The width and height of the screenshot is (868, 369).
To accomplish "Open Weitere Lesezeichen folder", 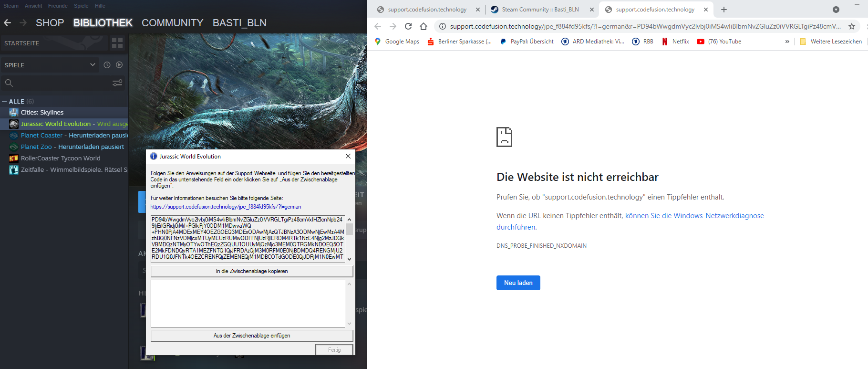I will [831, 42].
